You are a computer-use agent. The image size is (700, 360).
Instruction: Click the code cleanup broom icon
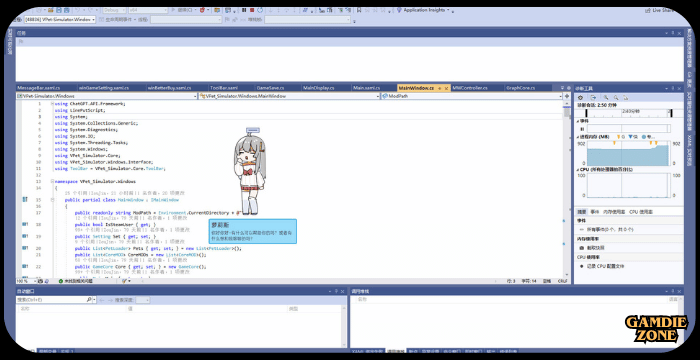(x=125, y=281)
